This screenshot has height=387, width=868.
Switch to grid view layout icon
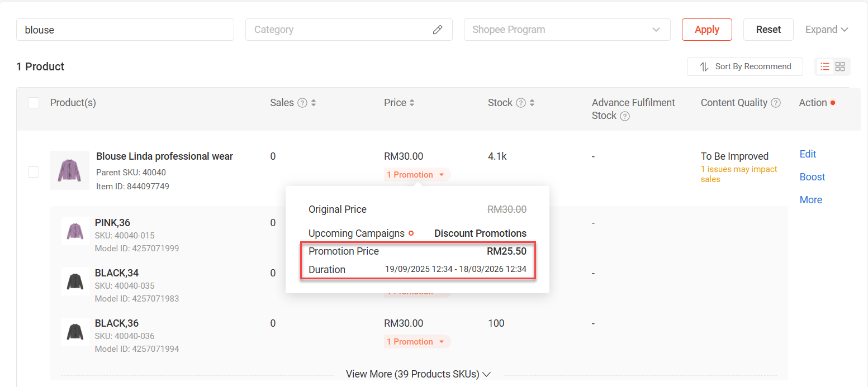[840, 66]
